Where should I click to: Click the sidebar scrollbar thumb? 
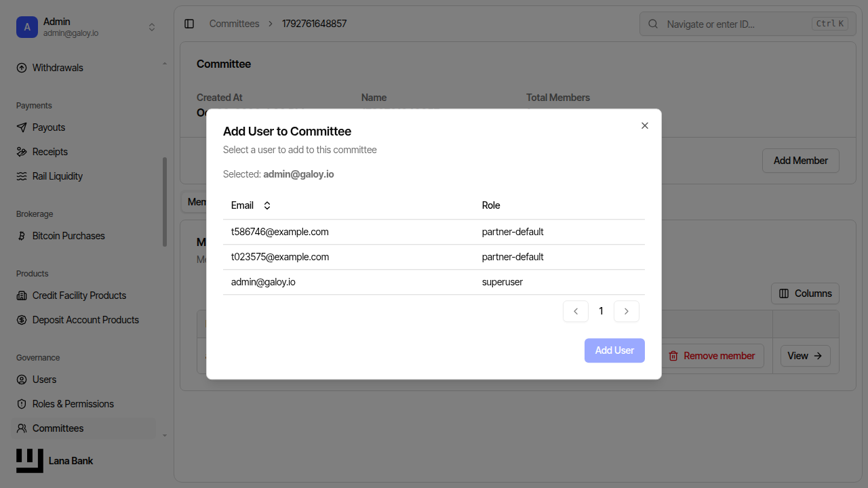[165, 202]
